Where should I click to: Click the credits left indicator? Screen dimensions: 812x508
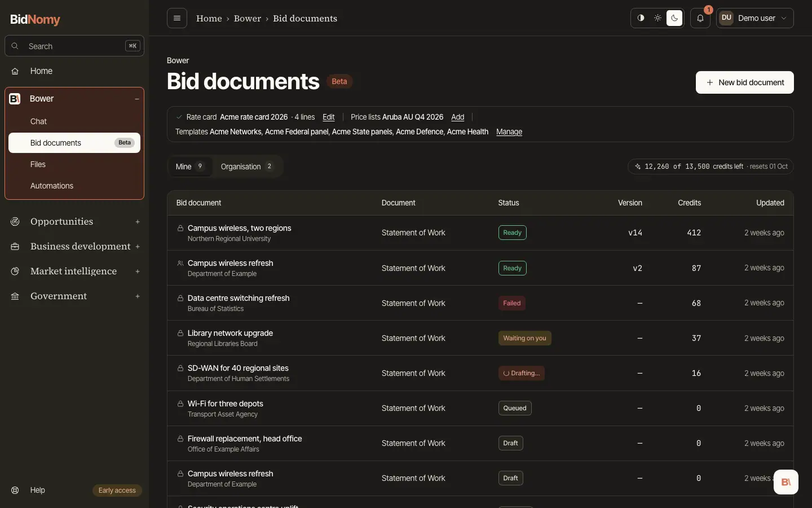point(710,167)
